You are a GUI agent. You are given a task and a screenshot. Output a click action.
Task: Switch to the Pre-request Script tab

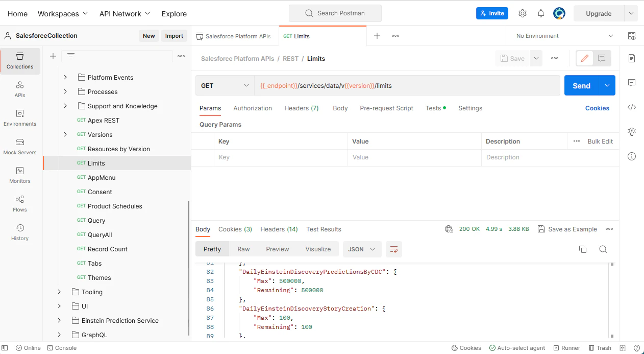pos(386,108)
